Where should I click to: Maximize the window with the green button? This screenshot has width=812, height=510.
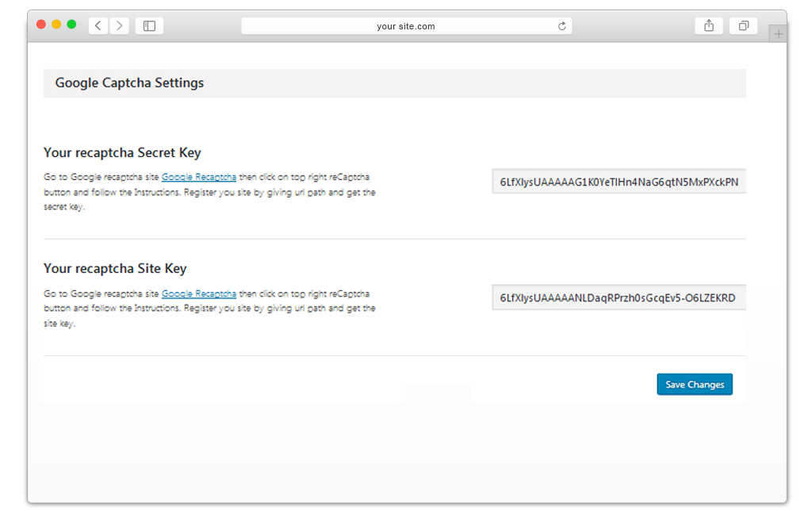coord(71,25)
